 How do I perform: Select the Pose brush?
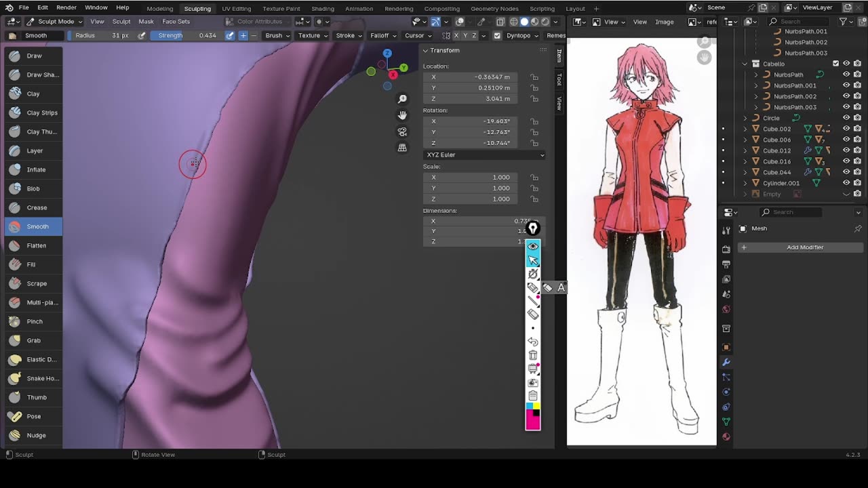pos(33,416)
